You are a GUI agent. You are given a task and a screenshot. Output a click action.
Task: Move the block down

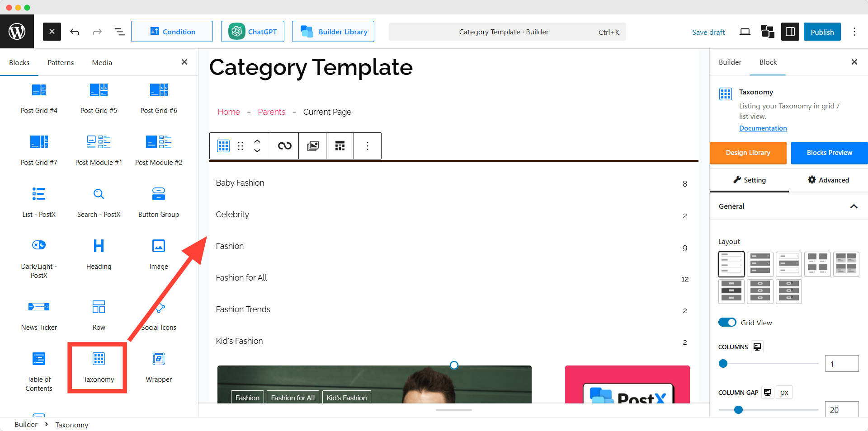coord(257,150)
